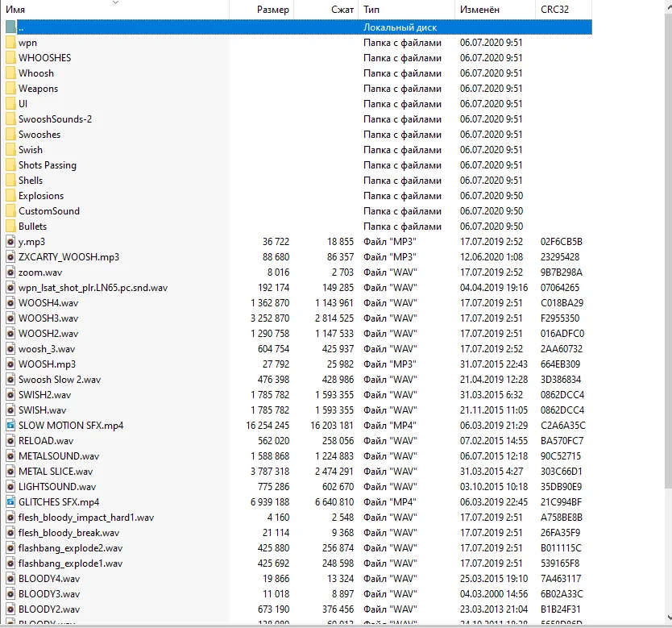Select the METAL SLICE.wav file name
672x628 pixels.
click(x=56, y=472)
